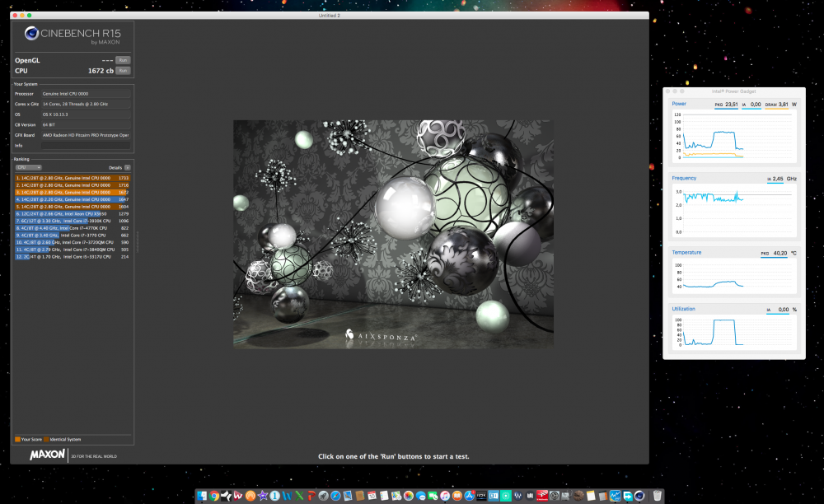This screenshot has width=824, height=504.
Task: Click the GFX Board field value
Action: (x=86, y=135)
